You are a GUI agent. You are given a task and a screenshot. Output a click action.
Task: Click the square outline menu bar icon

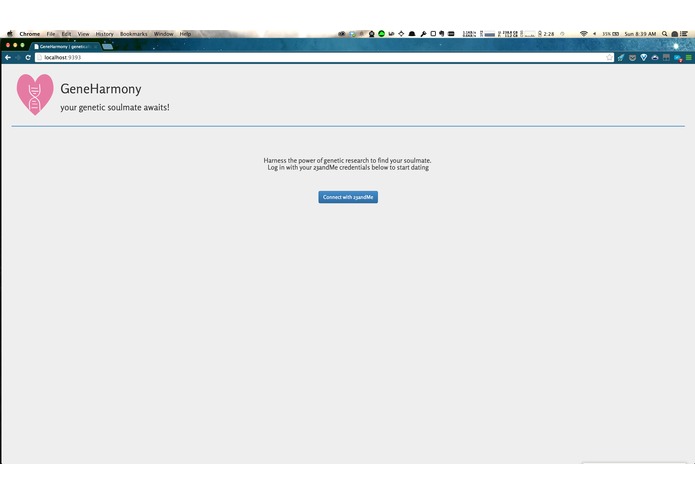click(x=433, y=34)
